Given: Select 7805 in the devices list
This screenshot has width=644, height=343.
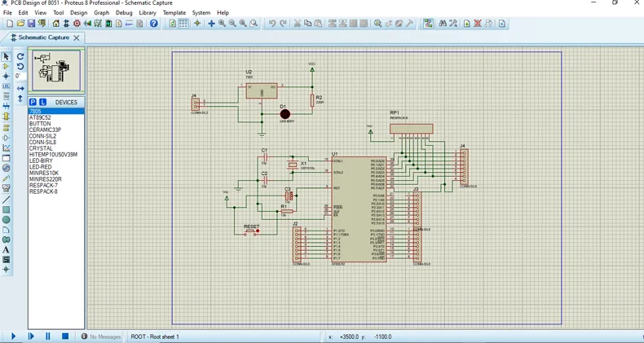Looking at the screenshot, I should pyautogui.click(x=56, y=111).
